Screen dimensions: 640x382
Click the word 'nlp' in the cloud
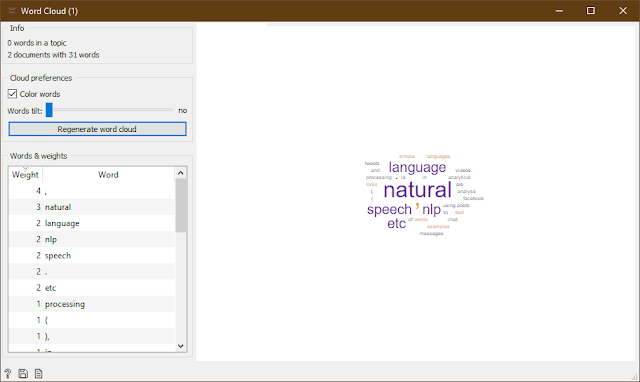tap(431, 210)
